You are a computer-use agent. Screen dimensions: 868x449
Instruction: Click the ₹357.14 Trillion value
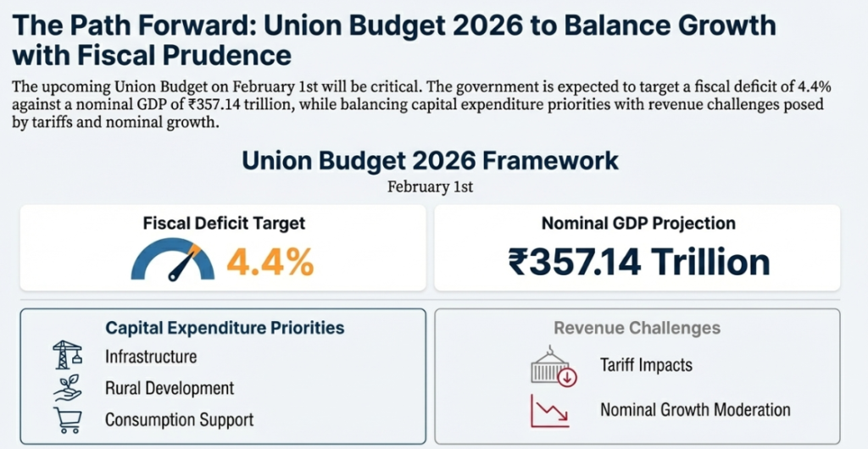[x=638, y=262]
